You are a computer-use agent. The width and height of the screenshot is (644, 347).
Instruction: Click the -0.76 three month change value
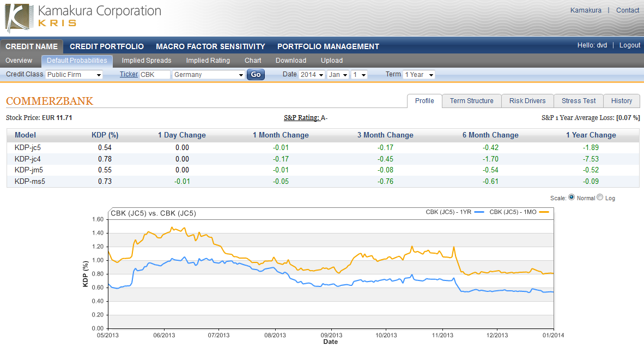(385, 181)
